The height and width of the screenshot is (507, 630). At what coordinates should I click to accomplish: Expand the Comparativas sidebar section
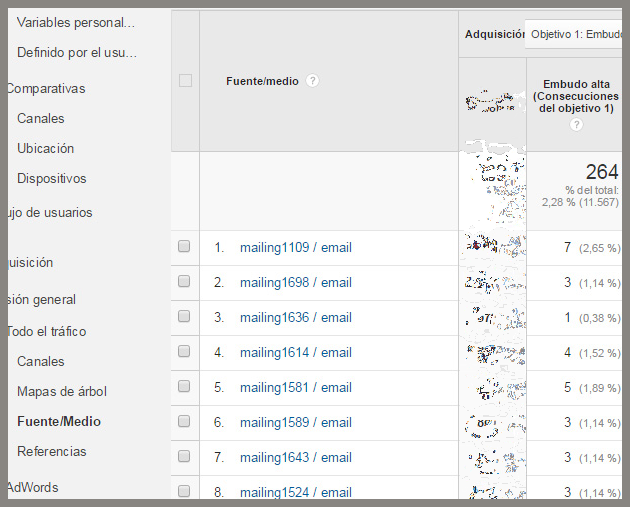pyautogui.click(x=45, y=88)
